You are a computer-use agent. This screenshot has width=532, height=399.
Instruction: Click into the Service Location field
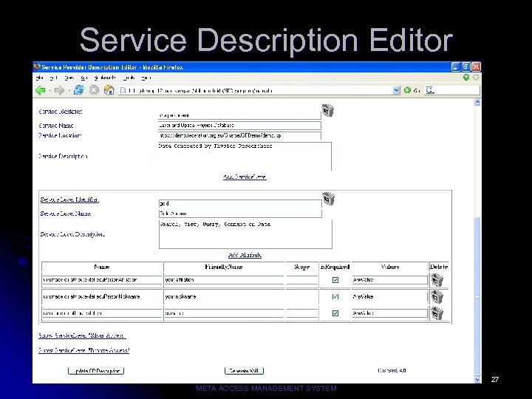point(239,135)
